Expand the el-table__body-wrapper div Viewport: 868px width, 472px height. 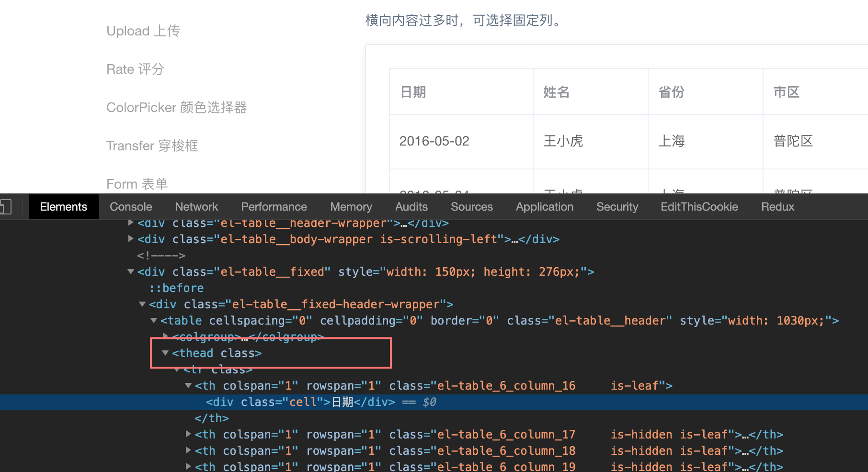[130, 239]
